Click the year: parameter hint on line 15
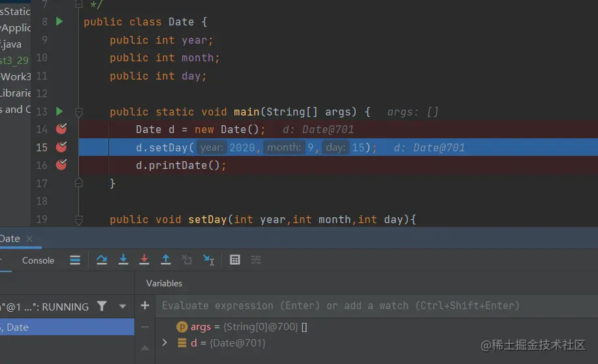Viewport: 598px width, 364px height. click(212, 147)
